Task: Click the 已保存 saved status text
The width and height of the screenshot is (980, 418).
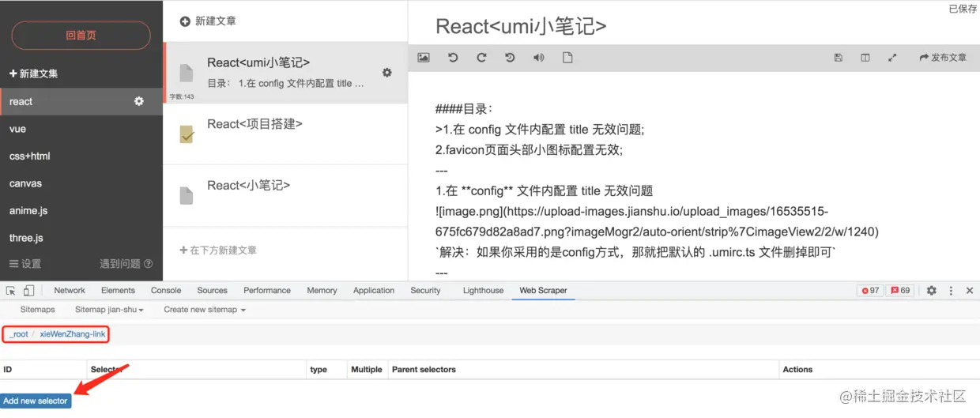Action: tap(963, 9)
